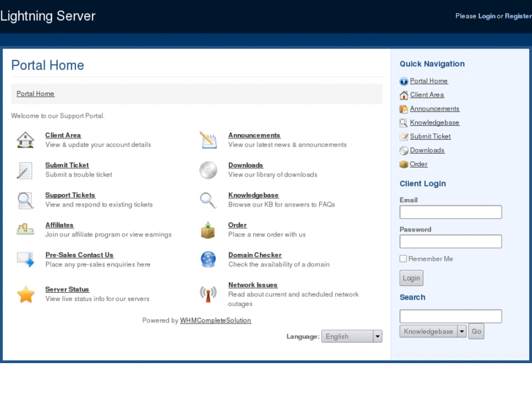Toggle the Remember Me checkbox
Screen dimensions: 532x399
(403, 258)
